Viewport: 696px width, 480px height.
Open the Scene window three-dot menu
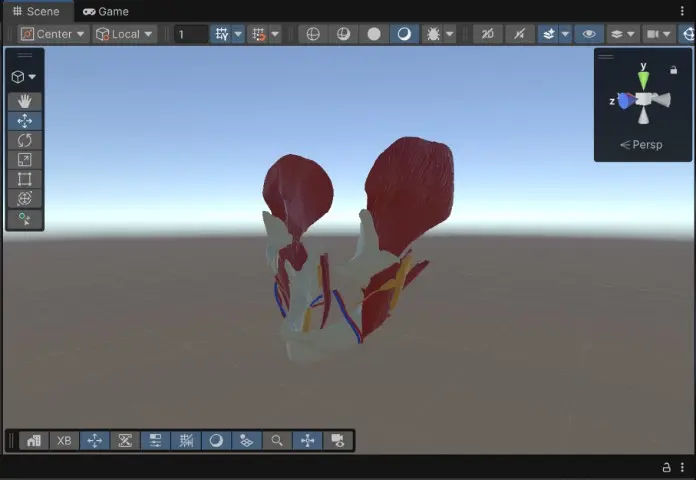tap(682, 11)
